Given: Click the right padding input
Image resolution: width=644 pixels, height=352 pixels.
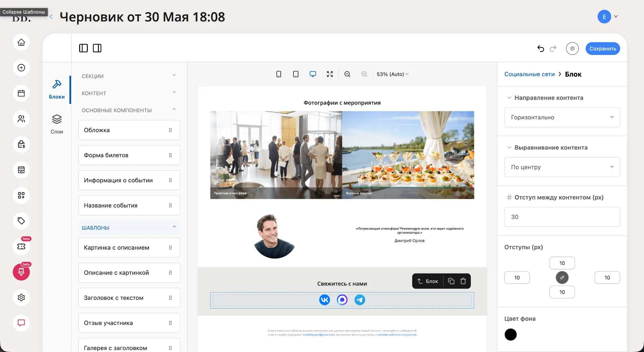Looking at the screenshot, I should tap(607, 278).
